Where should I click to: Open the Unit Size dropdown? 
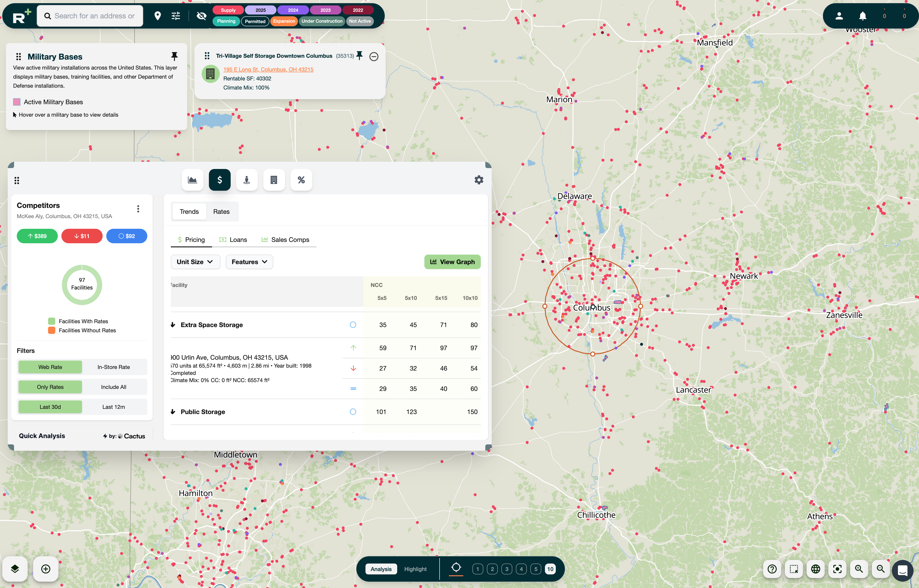(195, 262)
